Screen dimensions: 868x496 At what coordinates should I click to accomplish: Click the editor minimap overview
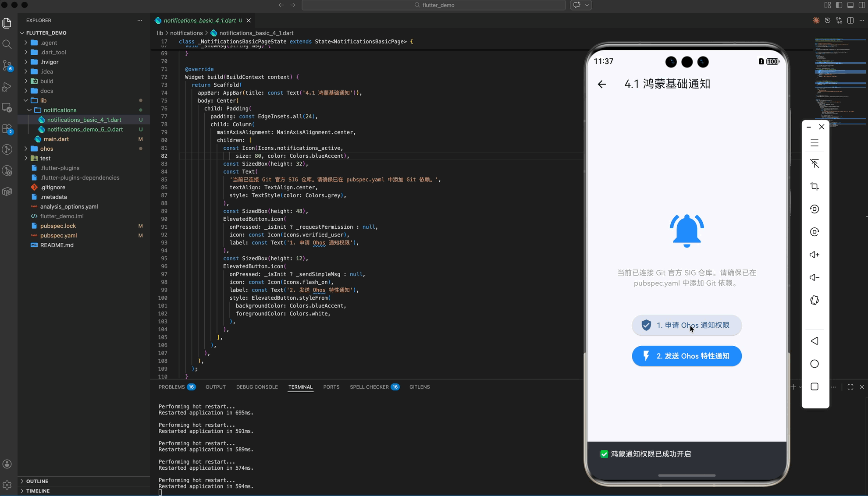[840, 82]
